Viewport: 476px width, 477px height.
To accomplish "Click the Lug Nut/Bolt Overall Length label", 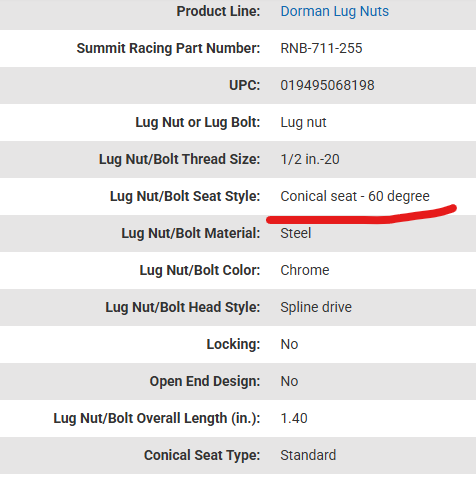I will [x=157, y=418].
